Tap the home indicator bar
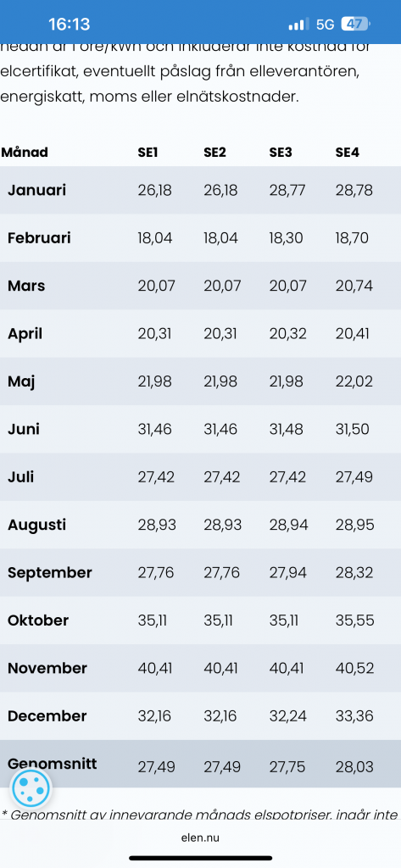 [x=200, y=858]
